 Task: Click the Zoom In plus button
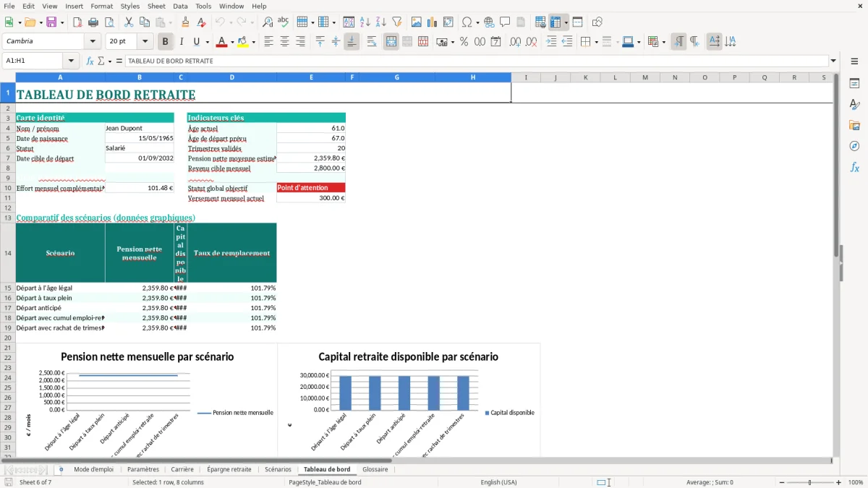pyautogui.click(x=839, y=482)
